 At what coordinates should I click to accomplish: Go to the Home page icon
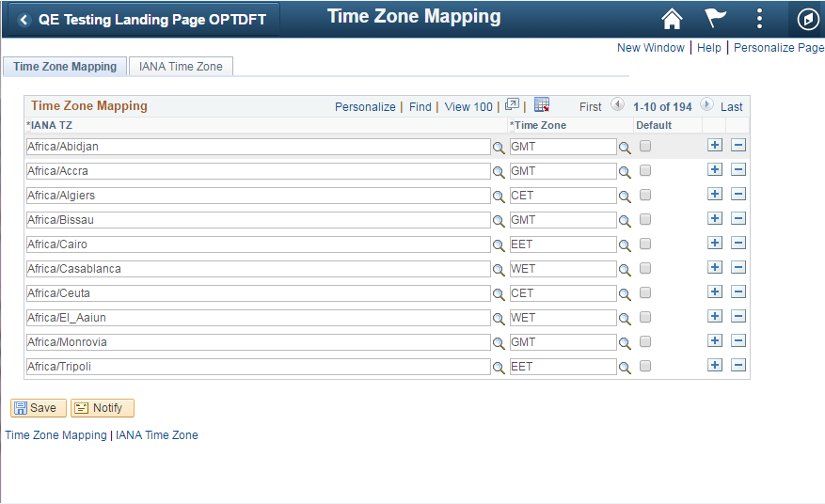click(672, 19)
